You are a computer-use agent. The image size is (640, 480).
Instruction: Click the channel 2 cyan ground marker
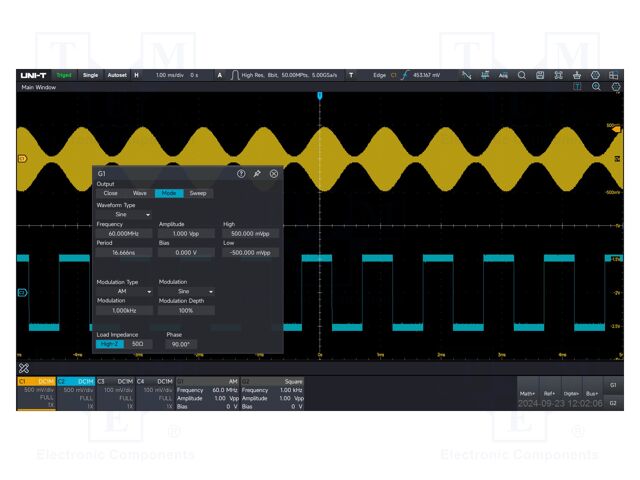click(x=22, y=292)
